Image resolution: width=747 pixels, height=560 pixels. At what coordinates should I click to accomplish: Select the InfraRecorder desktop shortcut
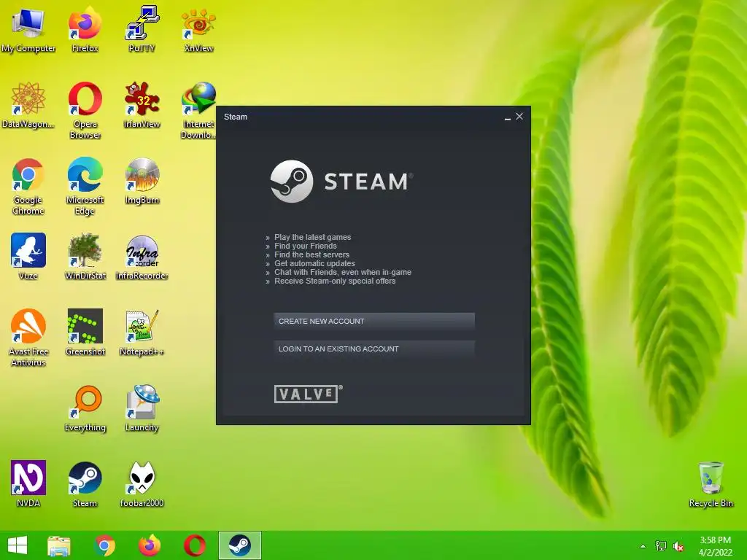point(142,257)
